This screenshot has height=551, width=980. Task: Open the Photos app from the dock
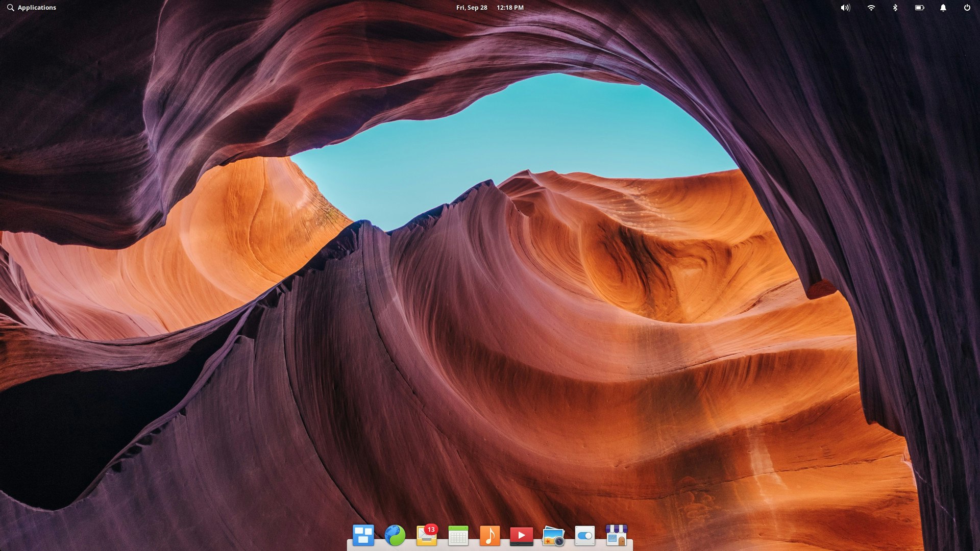click(553, 536)
